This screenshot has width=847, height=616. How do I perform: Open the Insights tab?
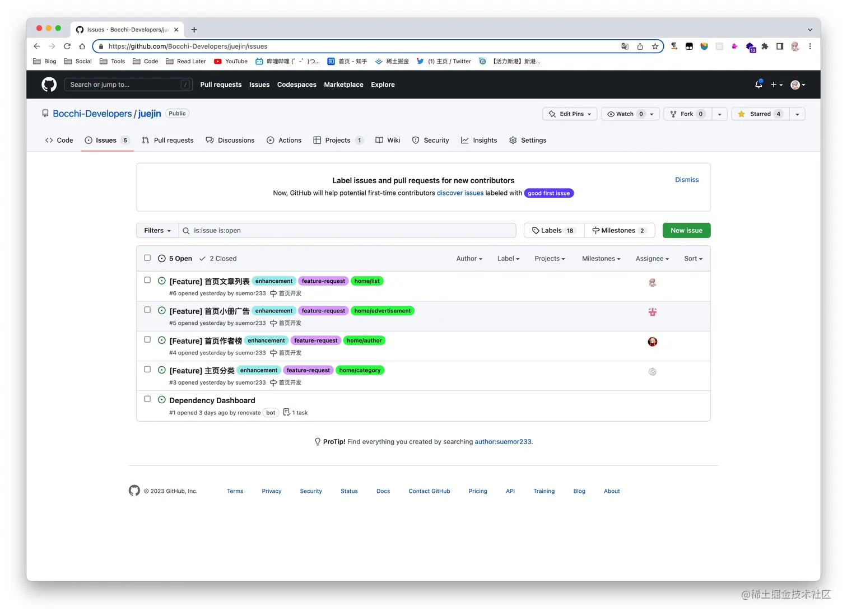[x=479, y=141]
